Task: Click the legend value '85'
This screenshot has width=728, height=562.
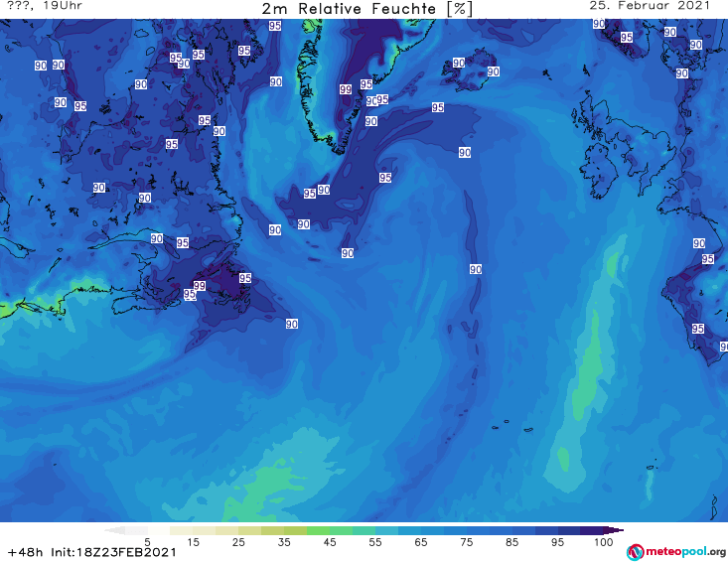Action: point(511,542)
